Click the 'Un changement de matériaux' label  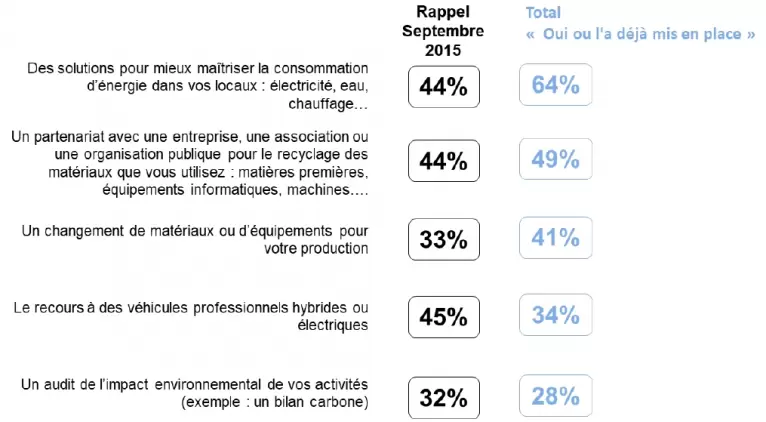[195, 231]
